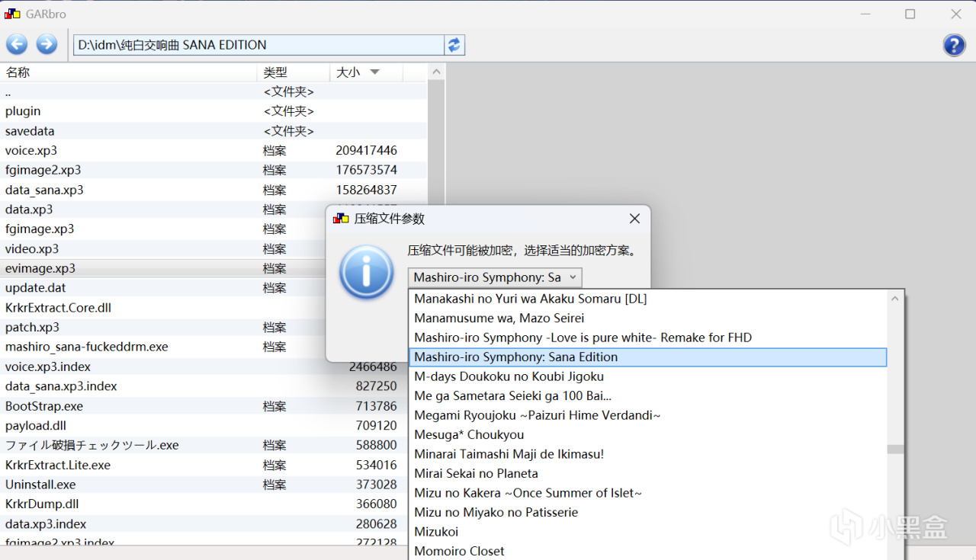Sort the list by the 名称 column

pyautogui.click(x=128, y=72)
